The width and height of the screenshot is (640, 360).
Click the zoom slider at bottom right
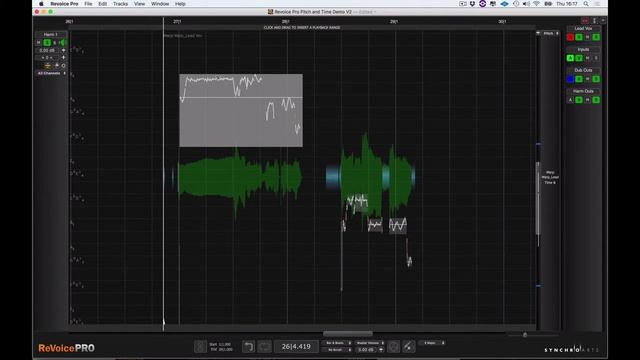point(525,335)
